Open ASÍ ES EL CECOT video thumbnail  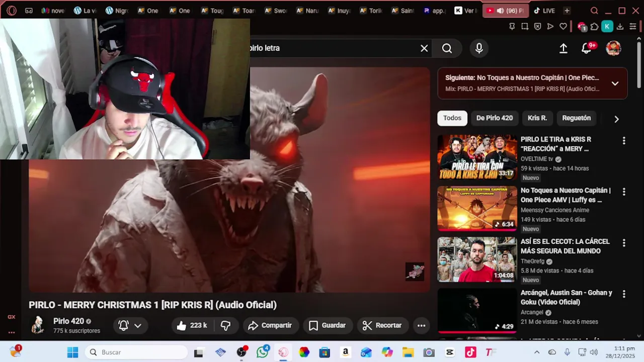(x=477, y=259)
